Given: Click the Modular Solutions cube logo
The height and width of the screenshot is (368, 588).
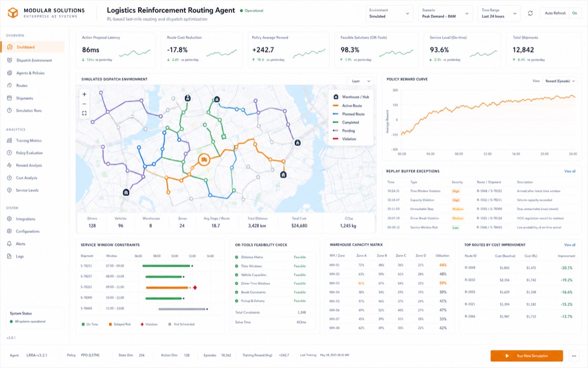Looking at the screenshot, I should 13,13.
